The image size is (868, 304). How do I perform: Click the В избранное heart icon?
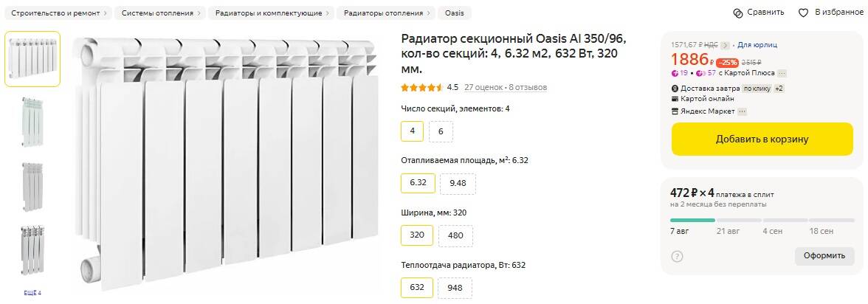pyautogui.click(x=803, y=13)
